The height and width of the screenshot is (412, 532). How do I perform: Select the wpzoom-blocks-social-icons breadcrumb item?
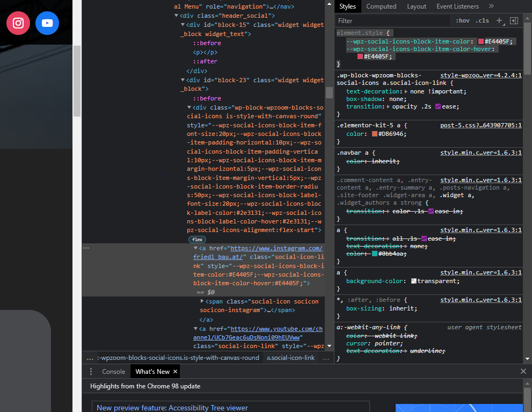pos(178,358)
